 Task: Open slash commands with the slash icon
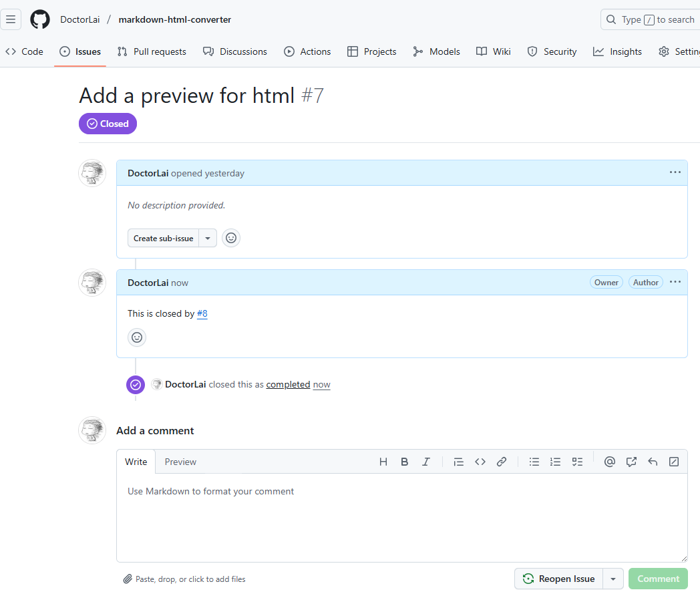click(674, 462)
